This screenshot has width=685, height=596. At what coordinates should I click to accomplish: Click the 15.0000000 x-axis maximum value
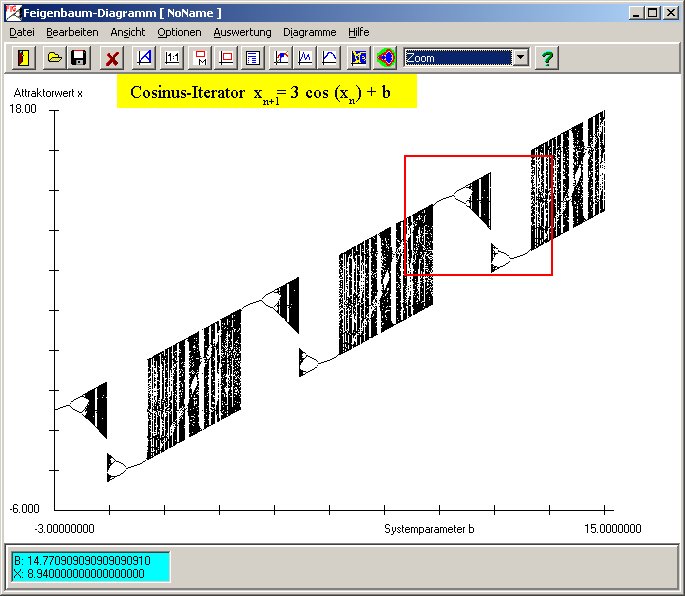[612, 529]
